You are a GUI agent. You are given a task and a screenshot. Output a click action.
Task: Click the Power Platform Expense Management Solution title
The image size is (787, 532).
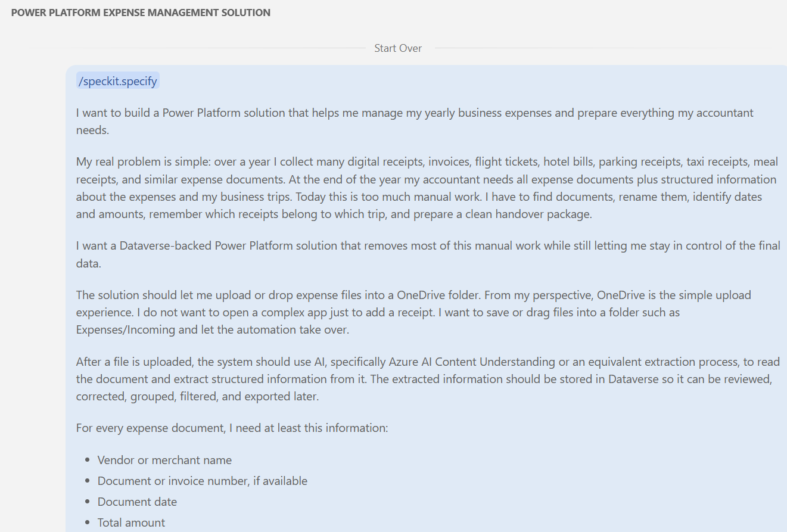click(x=141, y=13)
